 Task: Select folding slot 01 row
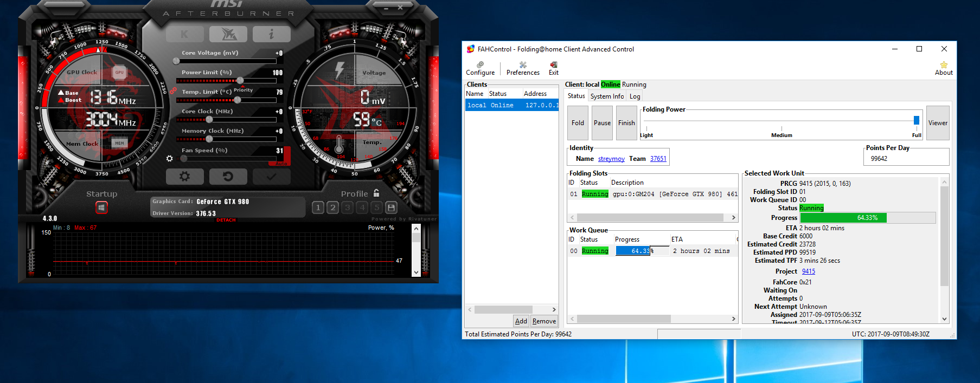[x=652, y=194]
